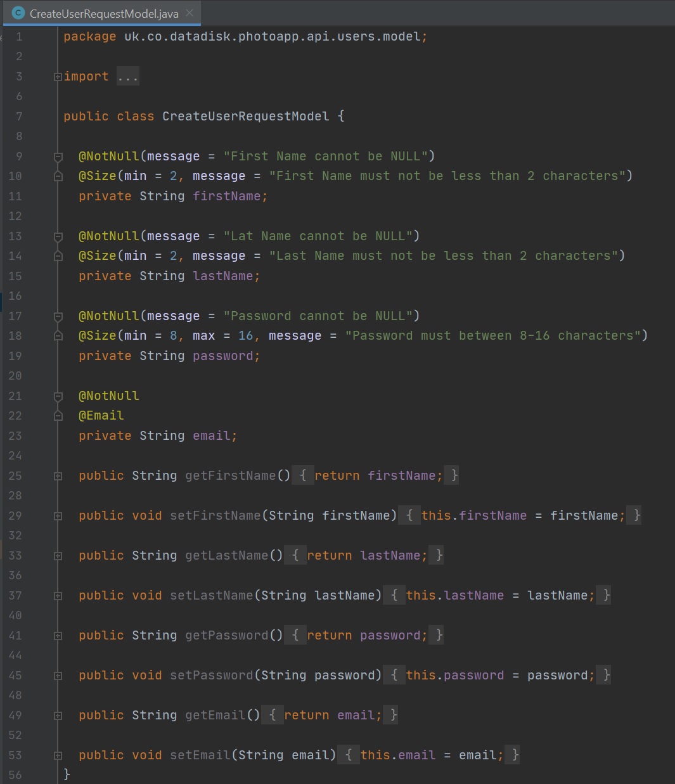Screen dimensions: 675x784
Task: Expand the getEmail method fold icon
Action: 58,716
